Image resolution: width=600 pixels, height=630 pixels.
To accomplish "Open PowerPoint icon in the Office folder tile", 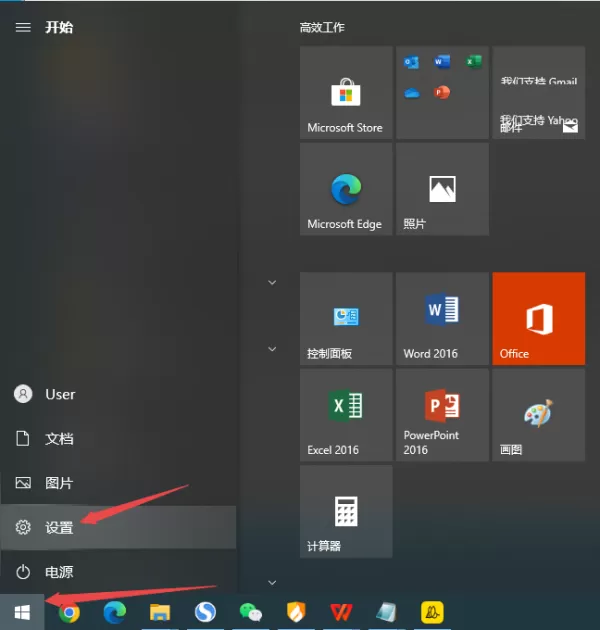I will [442, 92].
